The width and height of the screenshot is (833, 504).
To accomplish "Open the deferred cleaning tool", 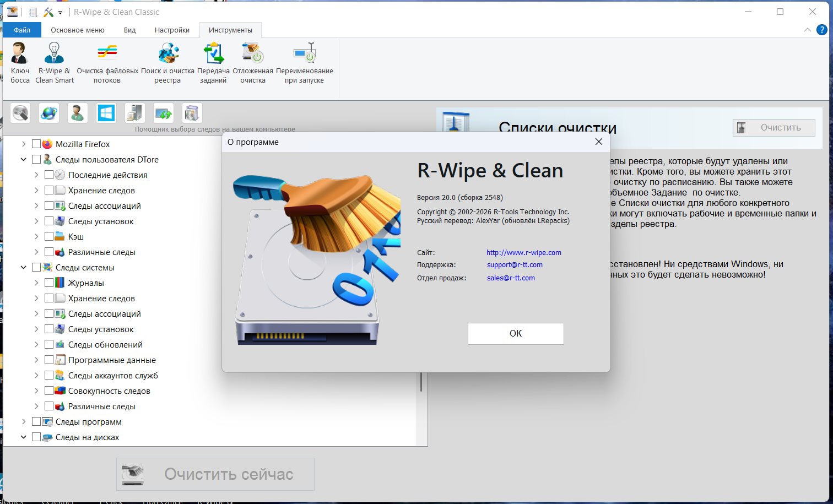I will pyautogui.click(x=252, y=63).
